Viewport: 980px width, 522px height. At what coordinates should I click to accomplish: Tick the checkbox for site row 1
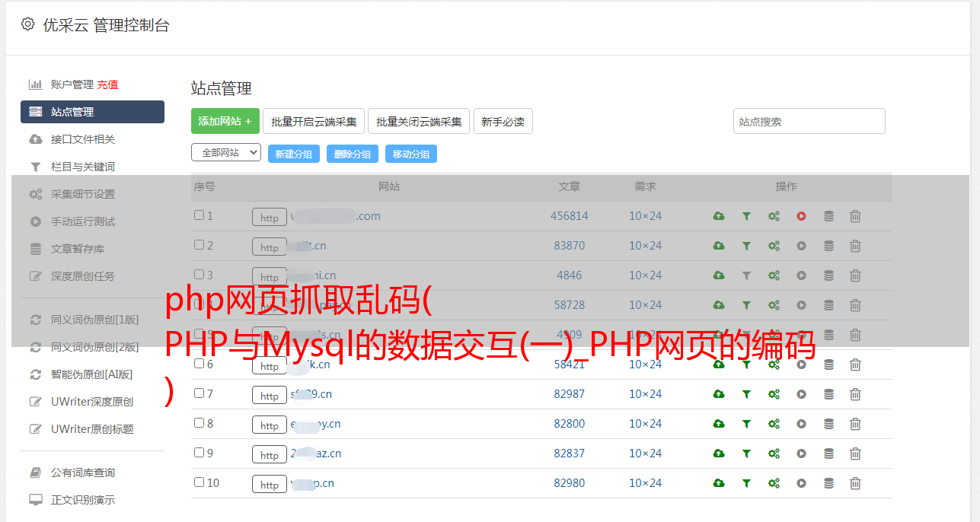(x=199, y=215)
